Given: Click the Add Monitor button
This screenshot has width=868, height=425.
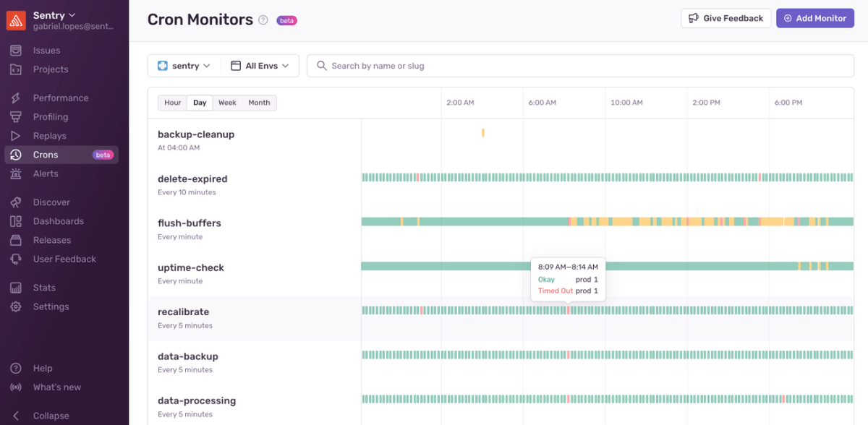Looking at the screenshot, I should [815, 18].
